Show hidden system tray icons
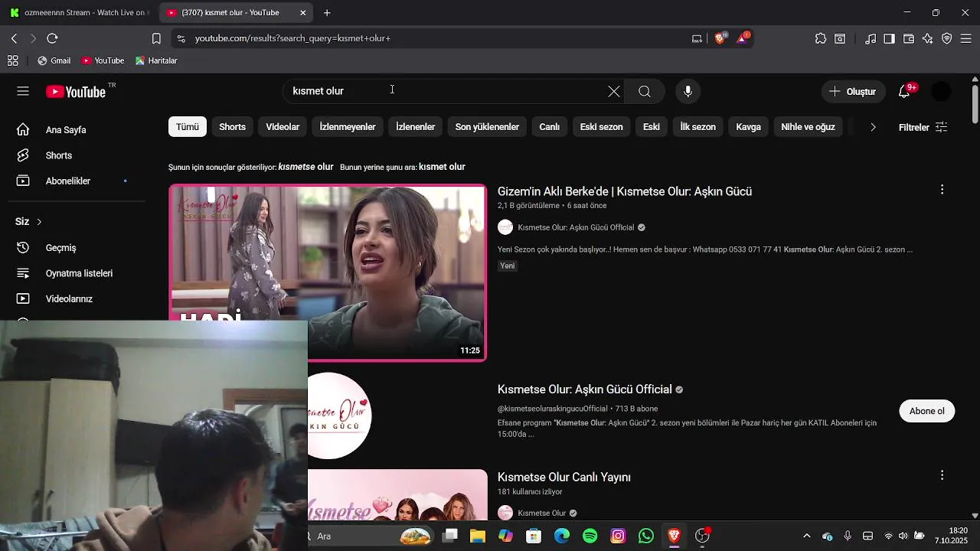 [x=806, y=536]
